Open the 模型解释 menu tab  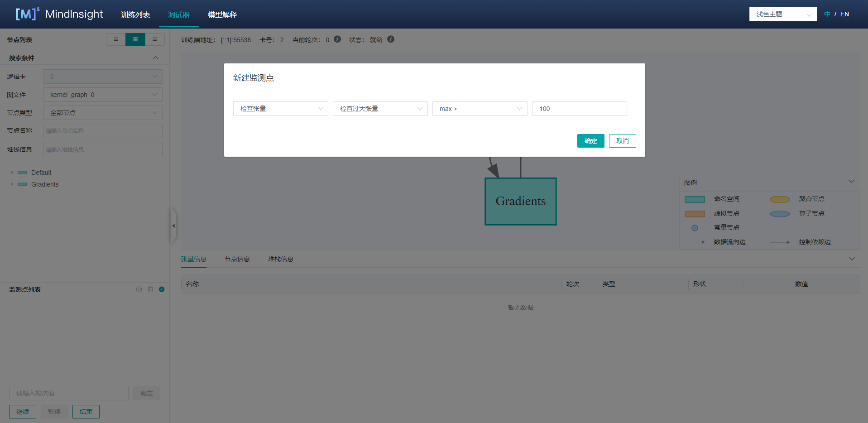(x=222, y=14)
